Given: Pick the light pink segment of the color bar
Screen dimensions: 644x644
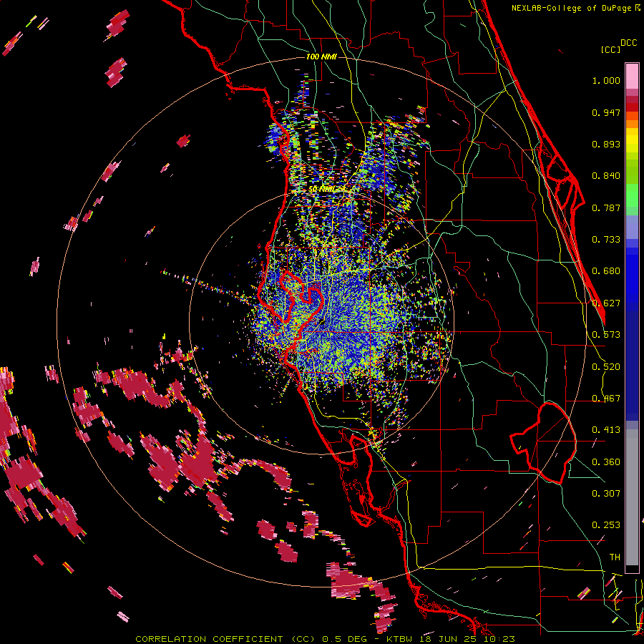Looking at the screenshot, I should 632,76.
